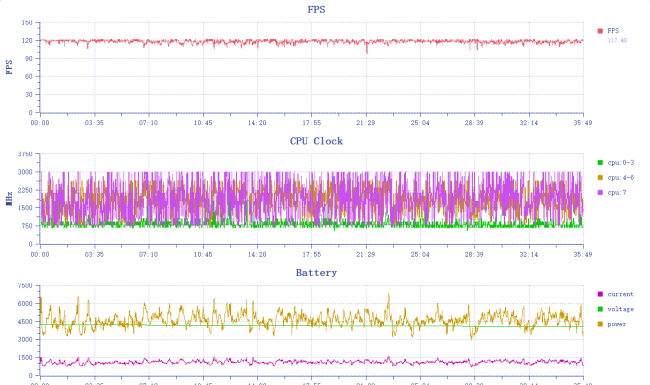Click the 35:49 time label under FPS chart
650x385 pixels.
[583, 123]
